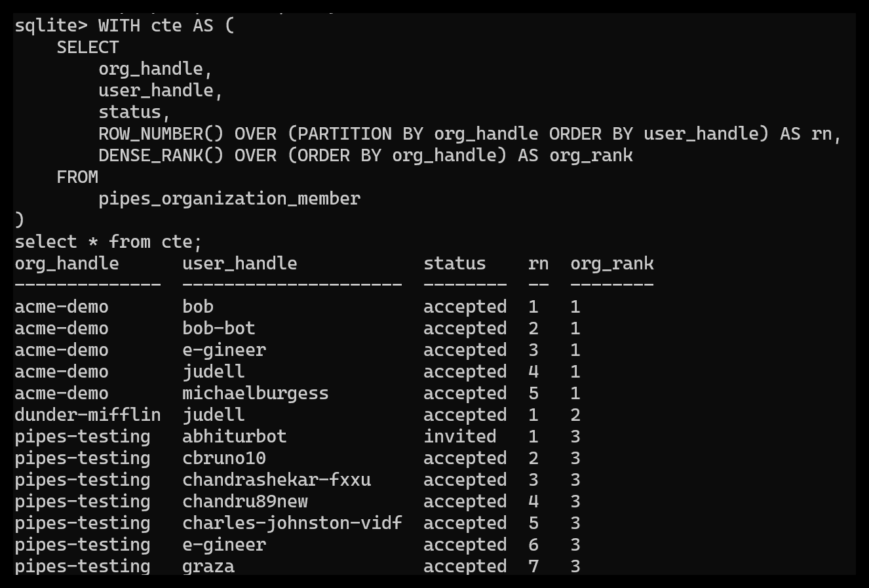The image size is (869, 588).
Task: Click the 'chandrashekar-fxxu' user handle
Action: [277, 480]
